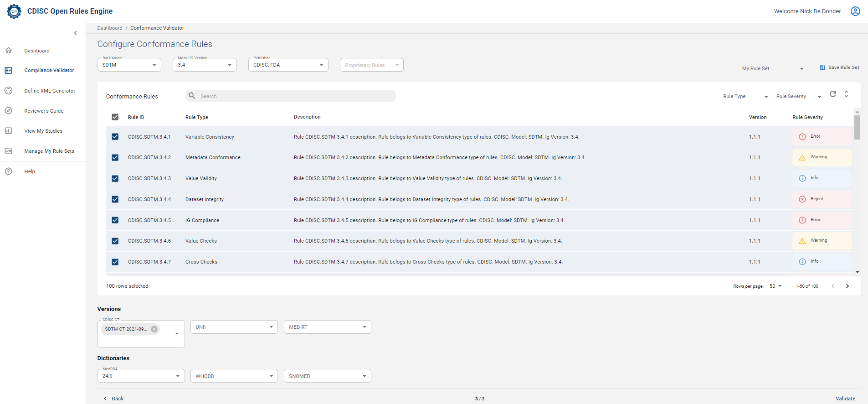Open Manage My Rule Sets in the sidebar
The height and width of the screenshot is (404, 868).
(x=49, y=151)
